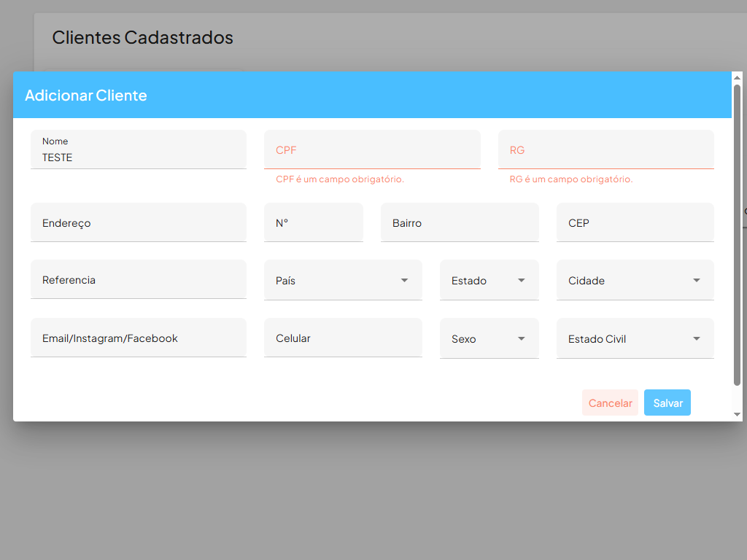747x560 pixels.
Task: Expand the Estado dropdown list
Action: (x=489, y=281)
